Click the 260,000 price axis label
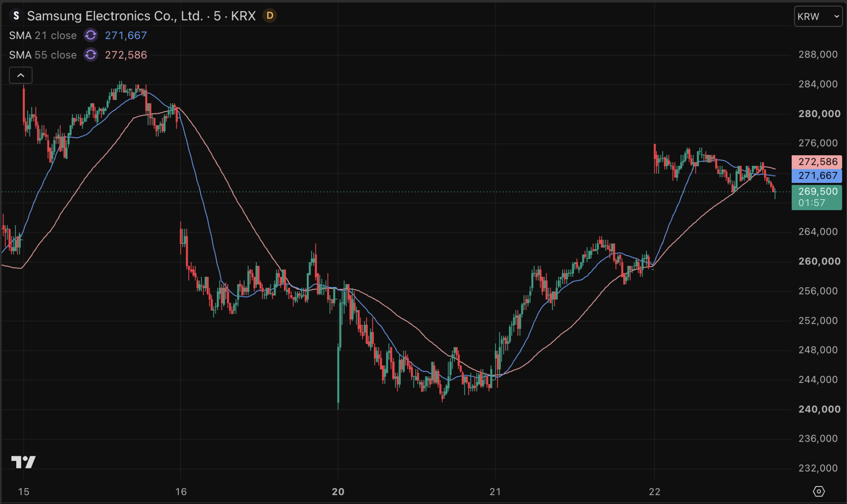The width and height of the screenshot is (847, 504). coord(819,261)
